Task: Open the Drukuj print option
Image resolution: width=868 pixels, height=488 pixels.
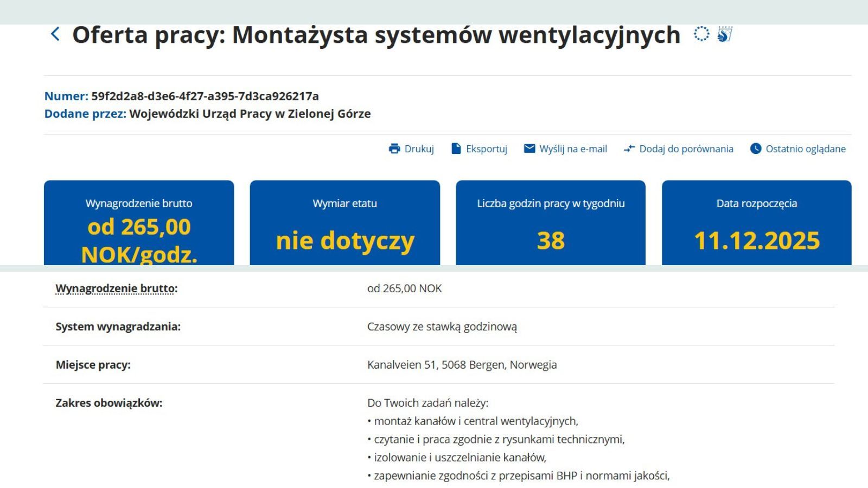Action: click(419, 148)
